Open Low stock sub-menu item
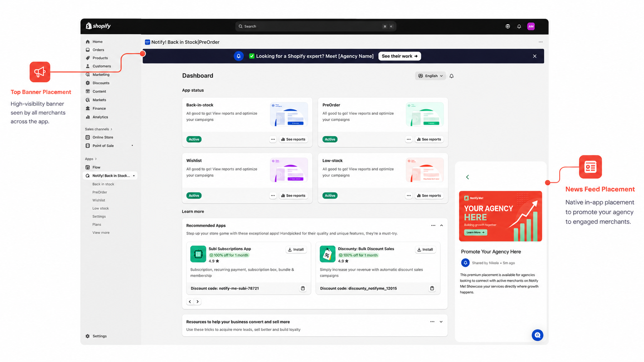644x362 pixels. tap(101, 209)
